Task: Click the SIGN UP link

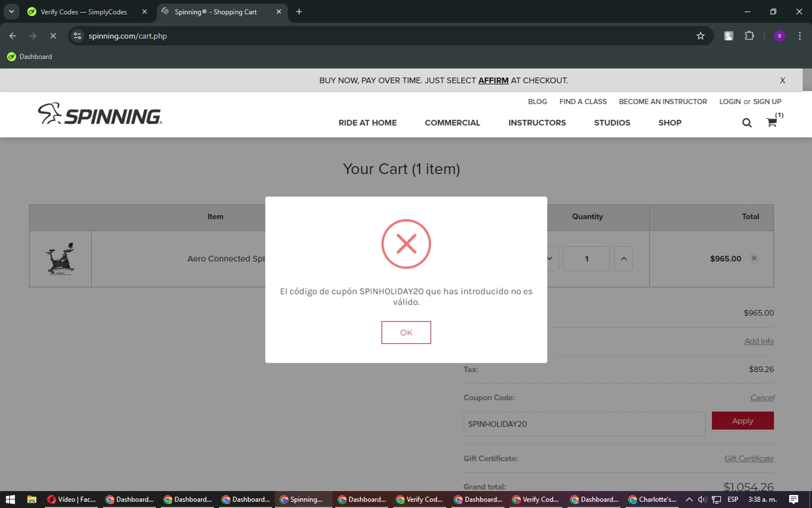Action: (767, 102)
